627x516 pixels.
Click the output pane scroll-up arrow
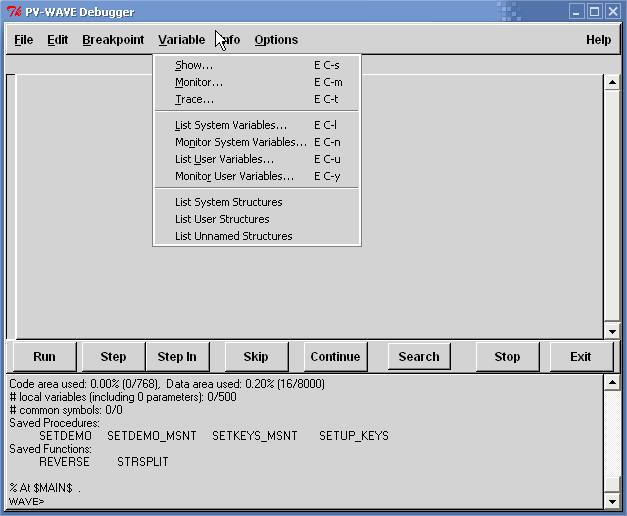(612, 383)
